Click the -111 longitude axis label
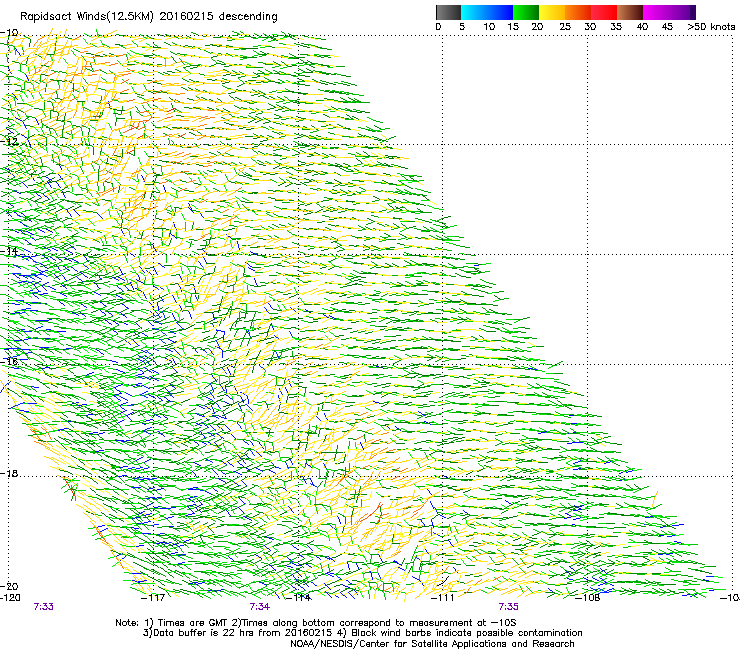This screenshot has height=650, width=740. click(x=443, y=598)
